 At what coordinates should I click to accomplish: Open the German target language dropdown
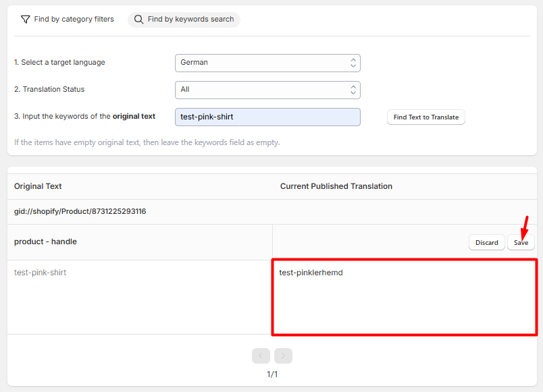pyautogui.click(x=267, y=63)
